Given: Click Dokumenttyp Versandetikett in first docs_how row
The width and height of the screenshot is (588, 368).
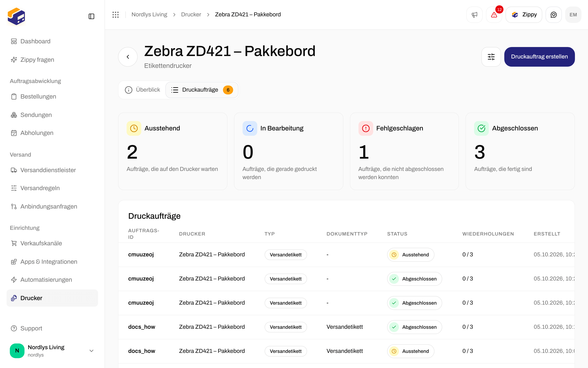Looking at the screenshot, I should (x=345, y=327).
